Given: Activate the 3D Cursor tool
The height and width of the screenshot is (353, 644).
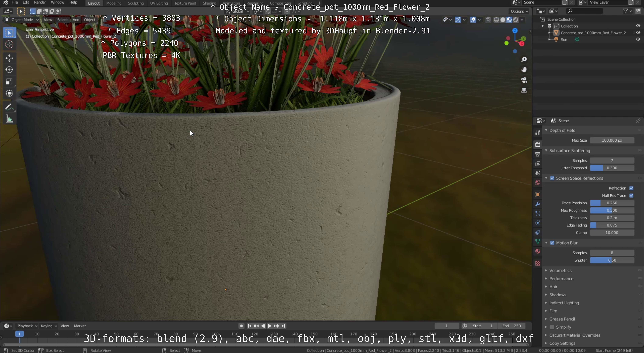Looking at the screenshot, I should [9, 45].
